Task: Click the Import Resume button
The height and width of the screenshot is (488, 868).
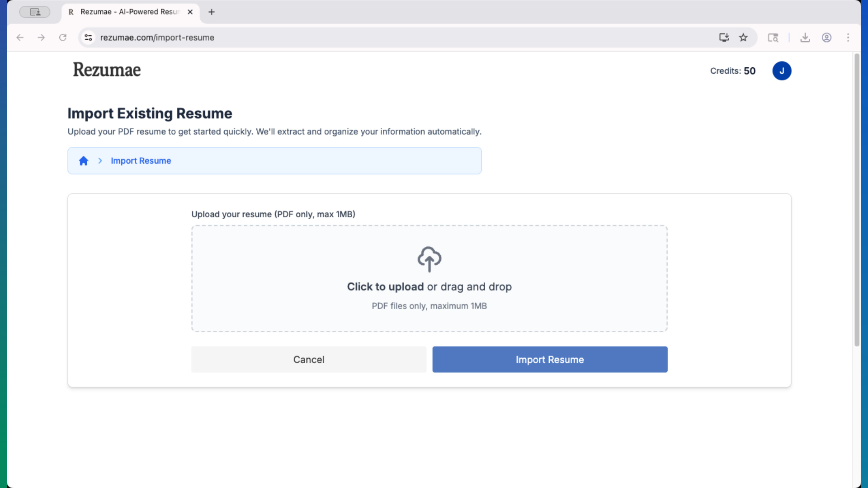Action: [x=550, y=360]
